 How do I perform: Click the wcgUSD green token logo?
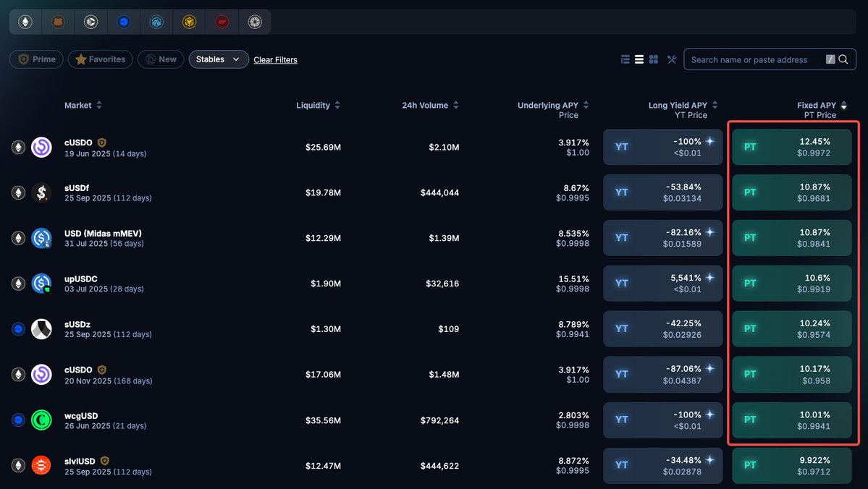pyautogui.click(x=41, y=420)
